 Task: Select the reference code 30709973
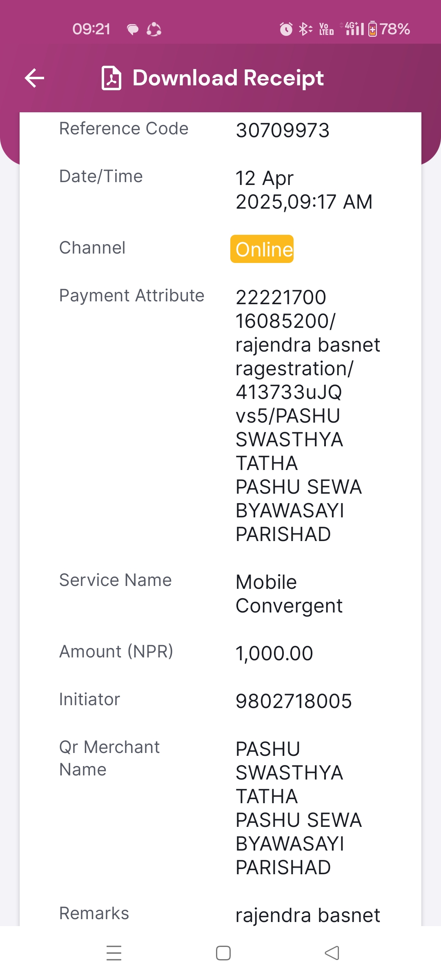pos(283,131)
